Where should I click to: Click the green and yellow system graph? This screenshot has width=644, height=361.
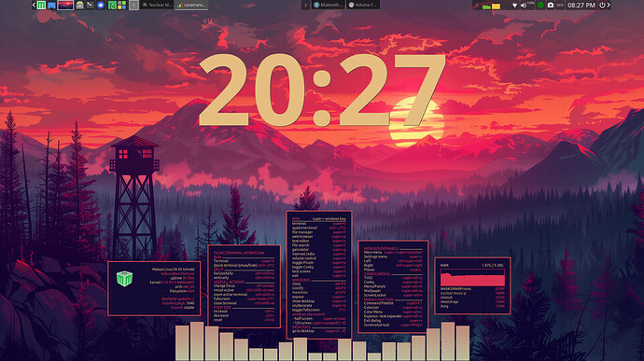pos(491,6)
